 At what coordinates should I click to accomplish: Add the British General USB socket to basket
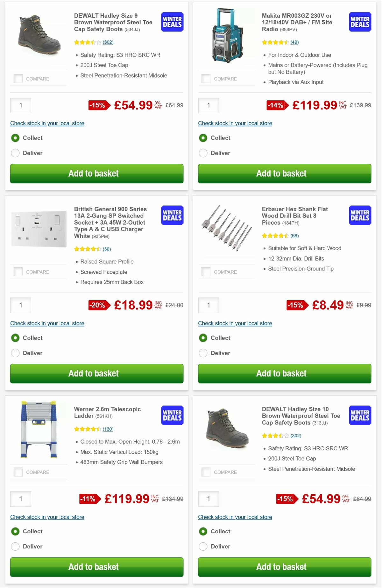click(94, 373)
